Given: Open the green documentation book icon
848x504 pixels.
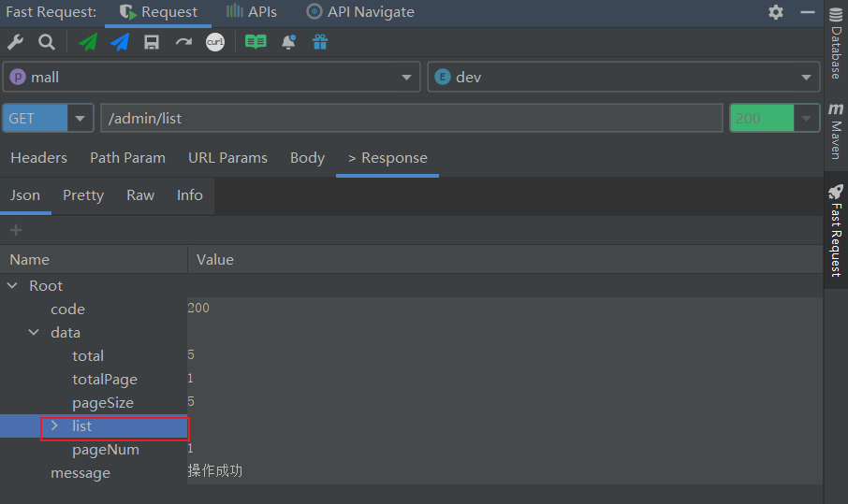Looking at the screenshot, I should pyautogui.click(x=256, y=42).
